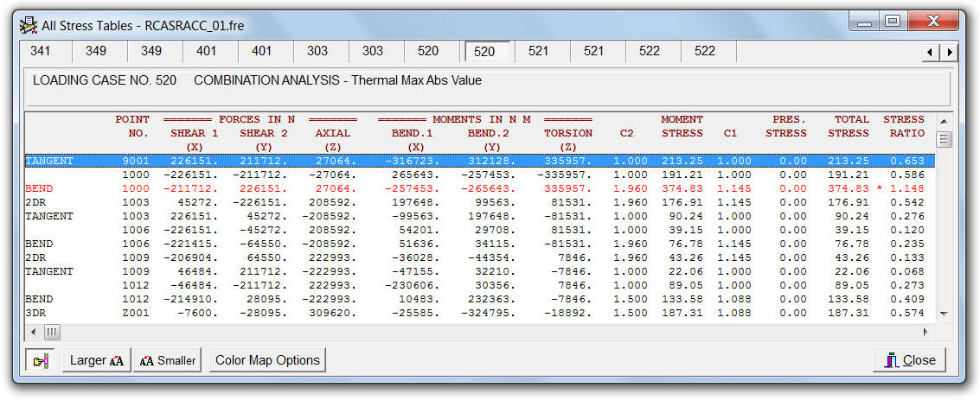Click the STRESS RATIO column header
Image resolution: width=980 pixels, height=400 pixels.
coord(904,126)
